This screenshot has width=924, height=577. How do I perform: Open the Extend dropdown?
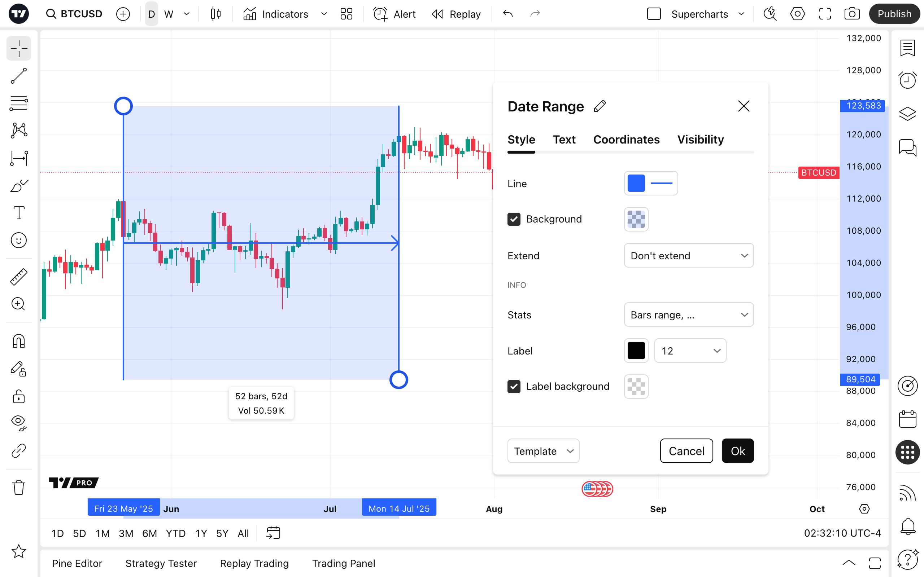[688, 255]
